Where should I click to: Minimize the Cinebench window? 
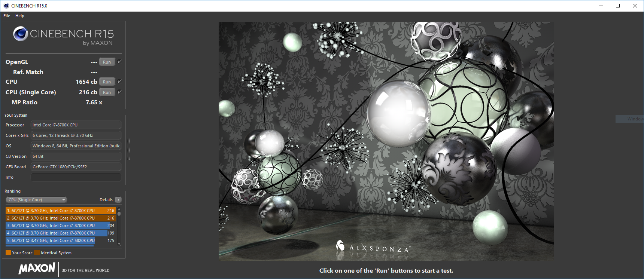coord(601,6)
